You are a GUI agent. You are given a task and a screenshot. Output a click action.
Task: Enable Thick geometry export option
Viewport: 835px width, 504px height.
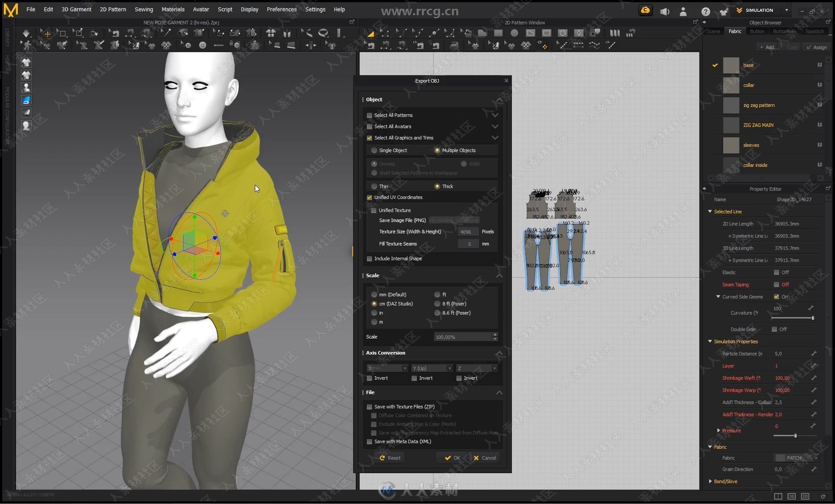(x=437, y=186)
